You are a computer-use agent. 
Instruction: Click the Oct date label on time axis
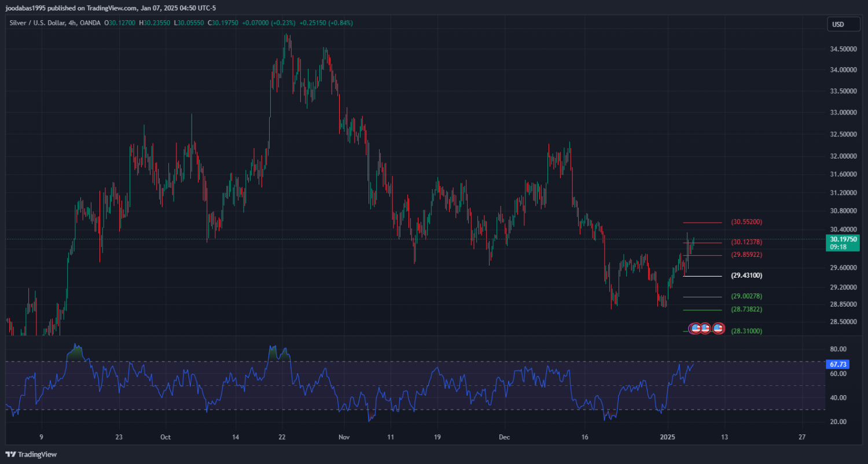pyautogui.click(x=165, y=437)
